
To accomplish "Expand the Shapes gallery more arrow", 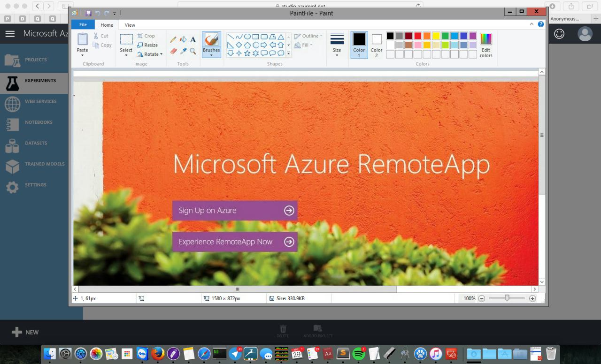I will [288, 53].
